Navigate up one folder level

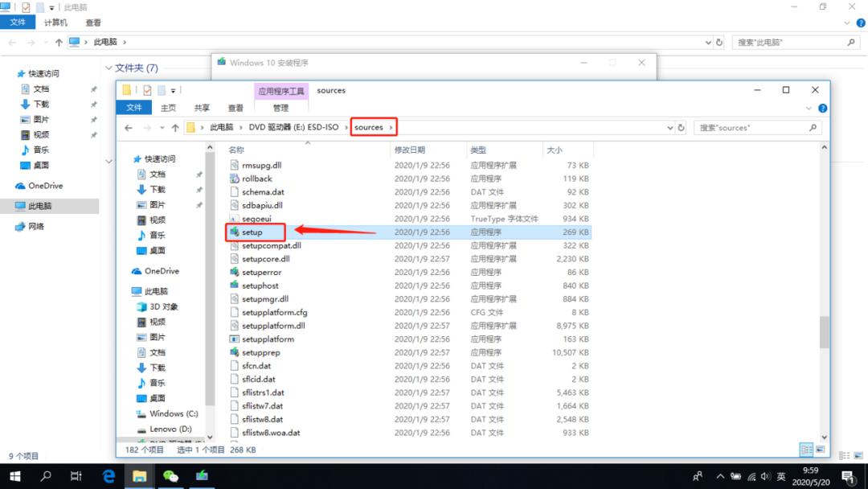tap(175, 126)
